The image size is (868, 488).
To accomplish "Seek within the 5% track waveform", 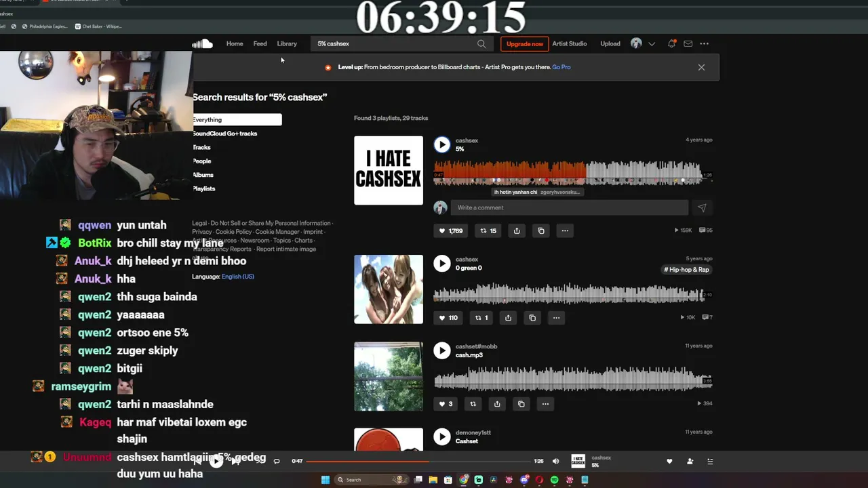I will pyautogui.click(x=568, y=172).
